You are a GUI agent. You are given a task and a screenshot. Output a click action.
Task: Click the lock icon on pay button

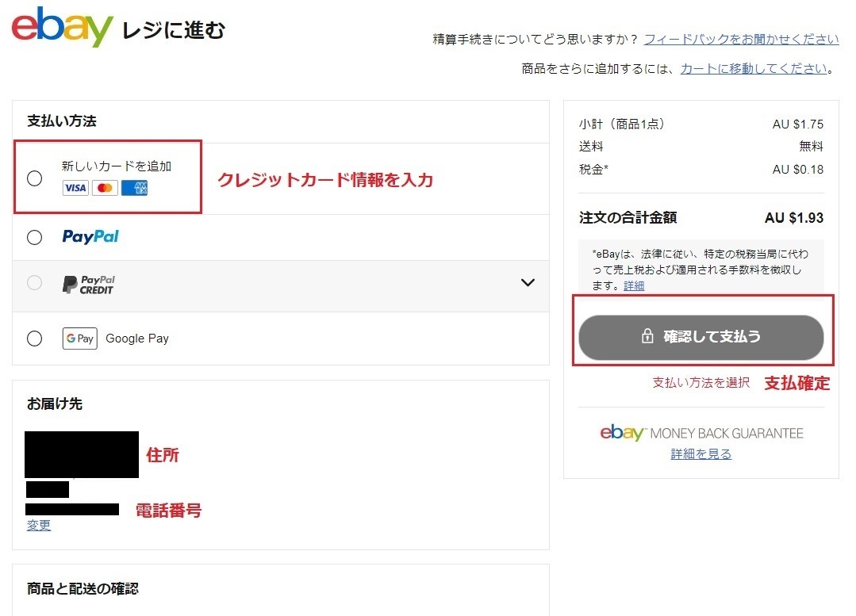[647, 336]
